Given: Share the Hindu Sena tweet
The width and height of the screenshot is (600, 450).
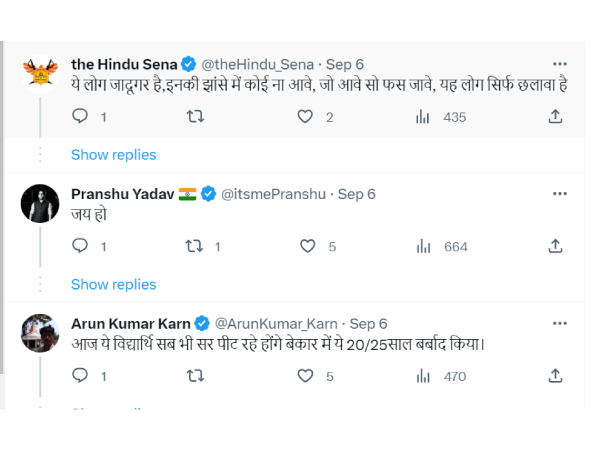Looking at the screenshot, I should (555, 117).
